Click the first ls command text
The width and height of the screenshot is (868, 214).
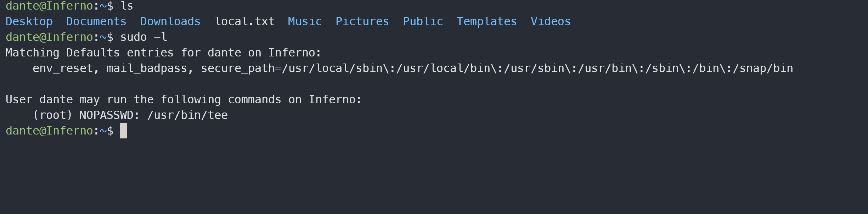(x=127, y=6)
